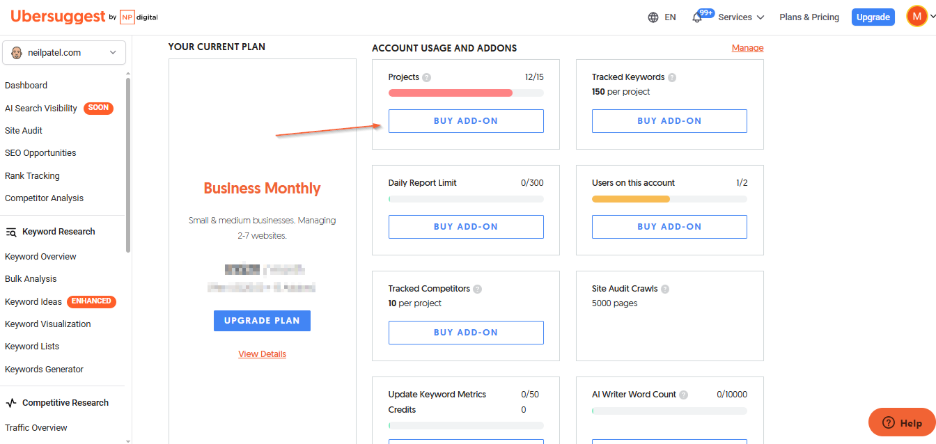Click the Business Monthly plan title
The height and width of the screenshot is (444, 936).
point(262,189)
